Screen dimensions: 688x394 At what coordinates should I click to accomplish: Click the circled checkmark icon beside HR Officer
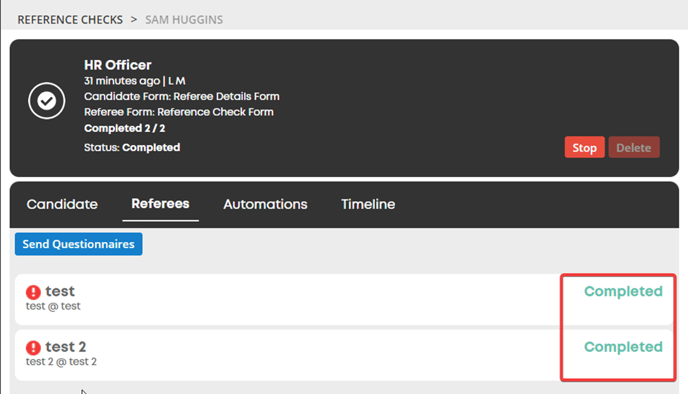click(x=47, y=100)
